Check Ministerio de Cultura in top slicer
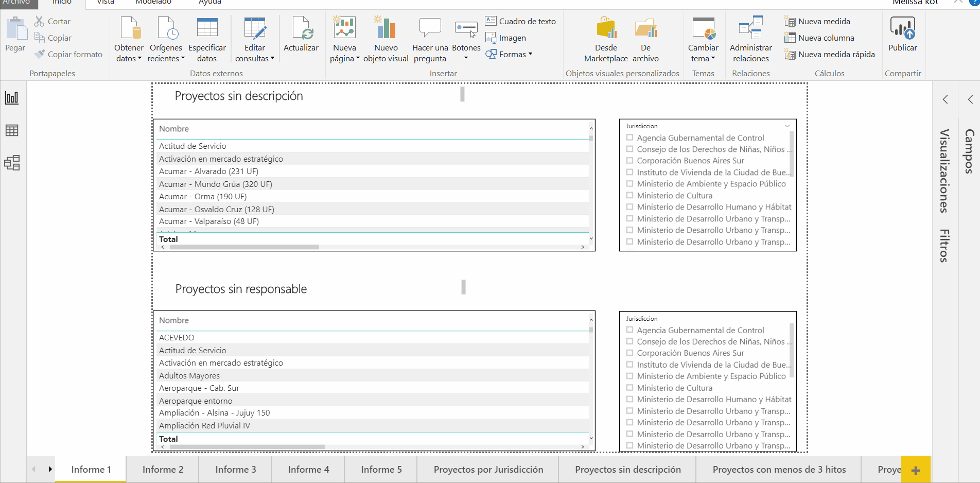The image size is (980, 483). (x=629, y=196)
